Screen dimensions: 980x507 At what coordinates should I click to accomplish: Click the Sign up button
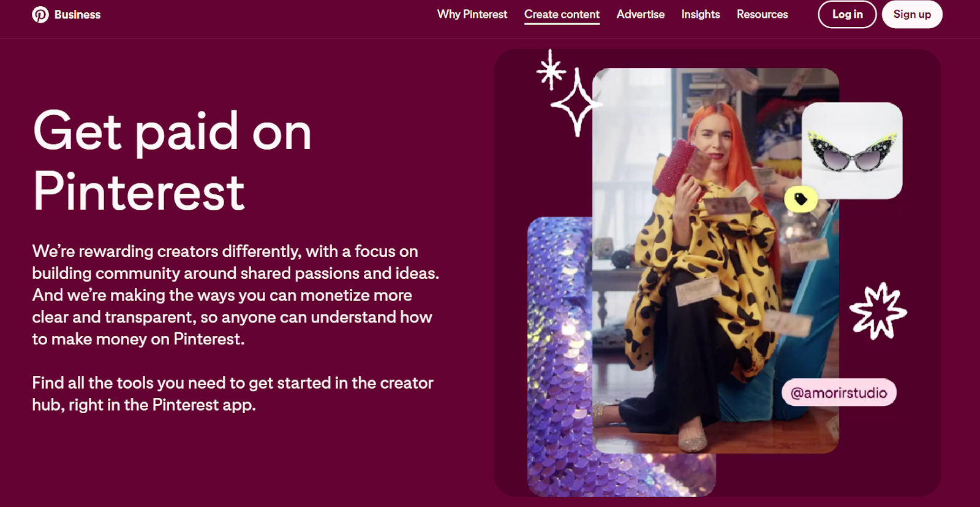point(912,14)
